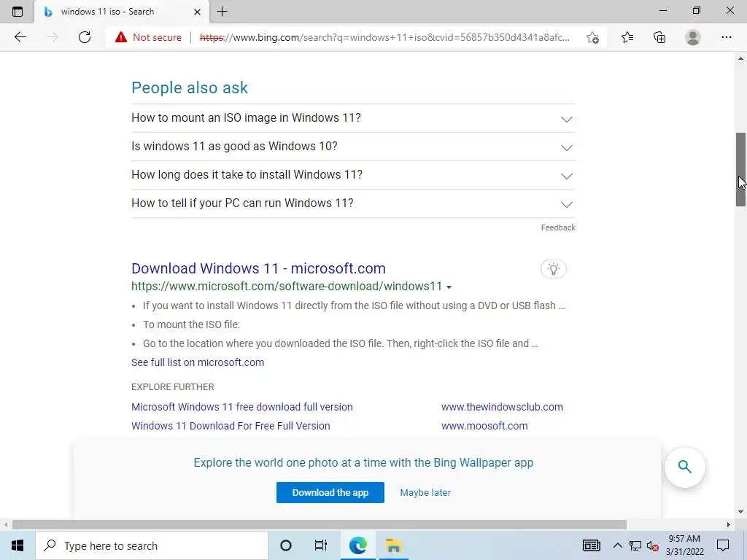Open Download Windows 11 - microsoft.com result
The width and height of the screenshot is (747, 560).
258,268
